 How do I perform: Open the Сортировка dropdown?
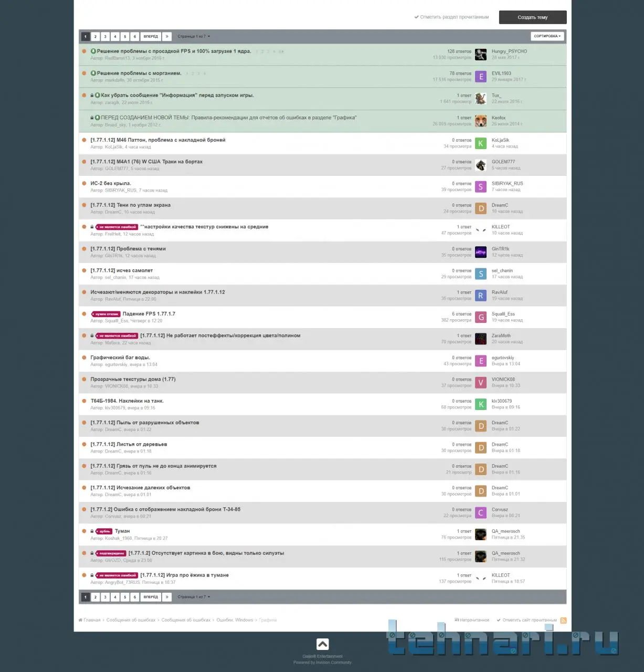tap(547, 36)
